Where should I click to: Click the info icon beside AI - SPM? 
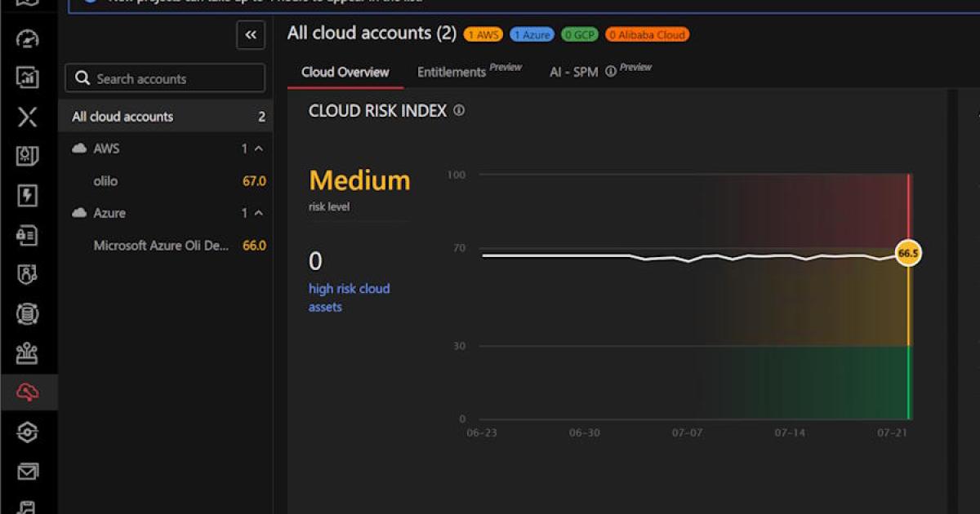tap(609, 72)
